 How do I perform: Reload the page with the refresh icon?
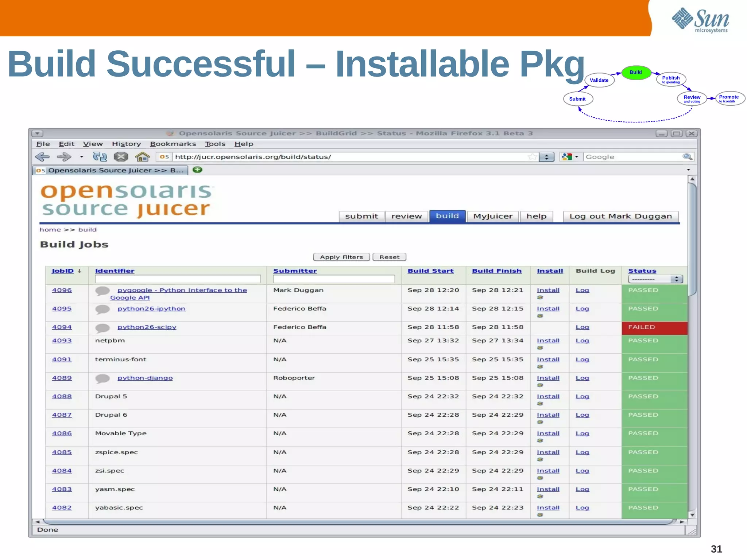point(100,157)
